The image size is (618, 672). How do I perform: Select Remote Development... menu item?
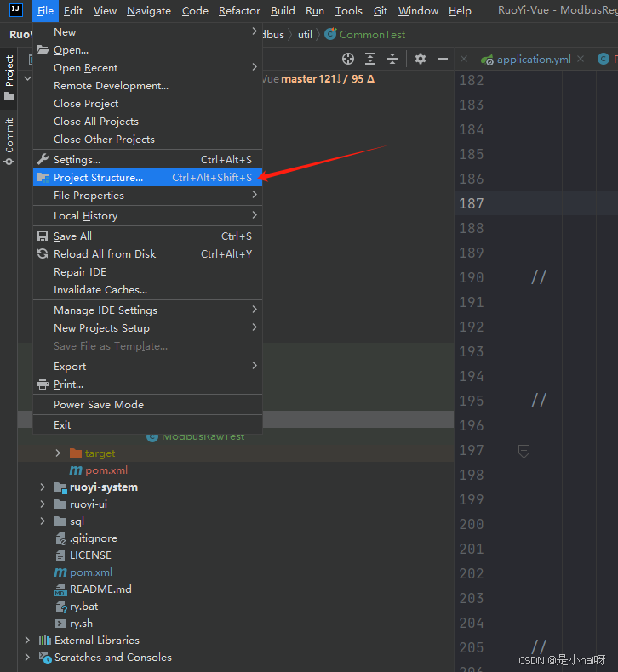pyautogui.click(x=147, y=86)
